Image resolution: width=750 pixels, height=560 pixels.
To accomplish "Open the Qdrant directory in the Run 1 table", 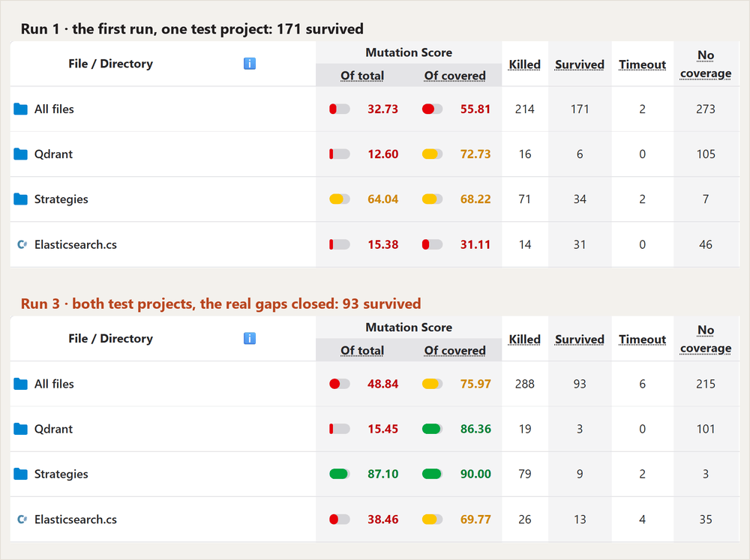I will click(53, 154).
